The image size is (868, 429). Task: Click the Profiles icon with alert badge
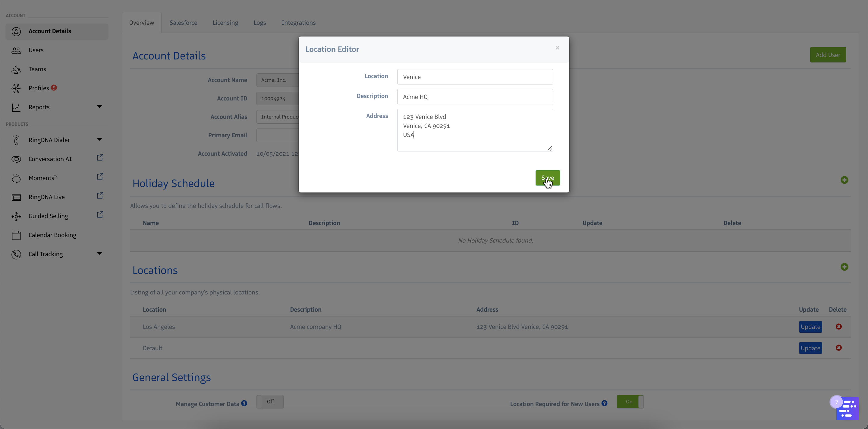(x=16, y=88)
